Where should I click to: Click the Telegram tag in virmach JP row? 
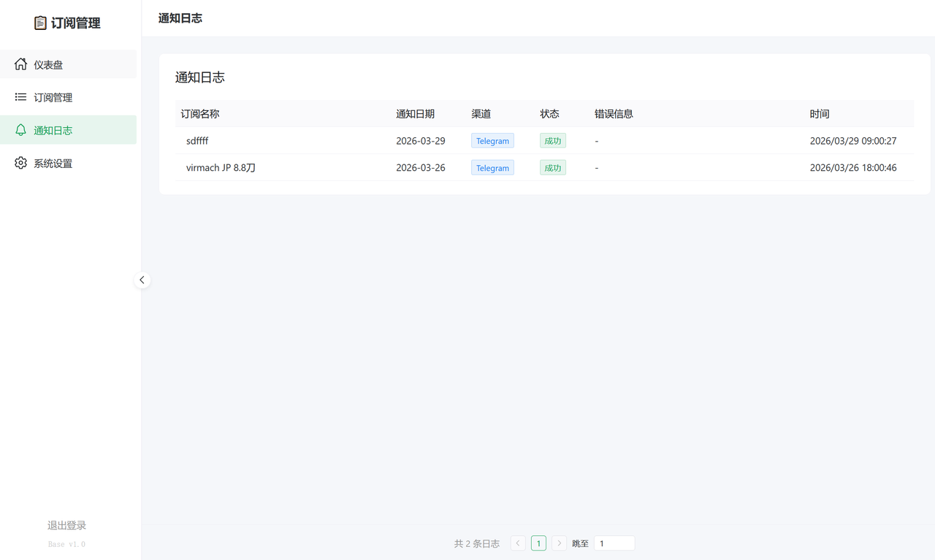(x=492, y=168)
